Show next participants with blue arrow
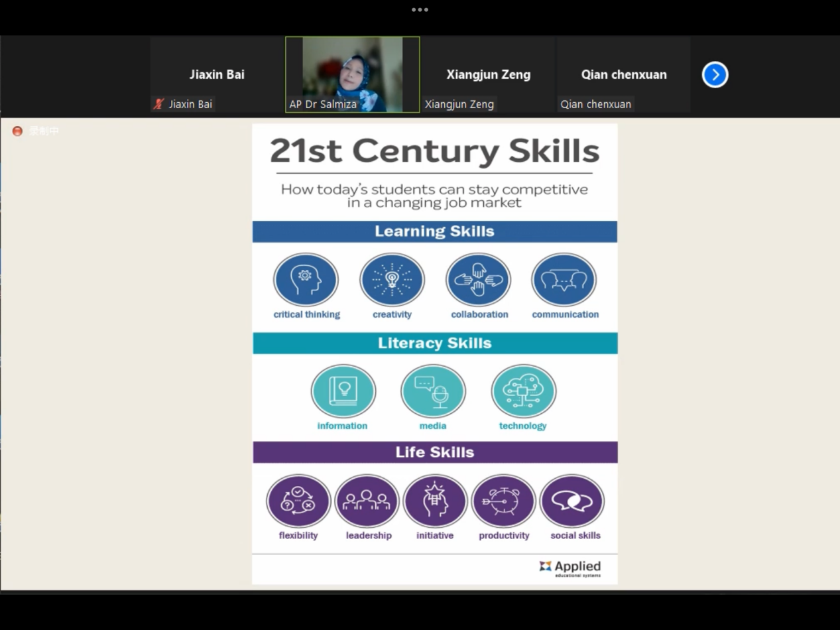Screen dimensions: 840x630 (715, 74)
